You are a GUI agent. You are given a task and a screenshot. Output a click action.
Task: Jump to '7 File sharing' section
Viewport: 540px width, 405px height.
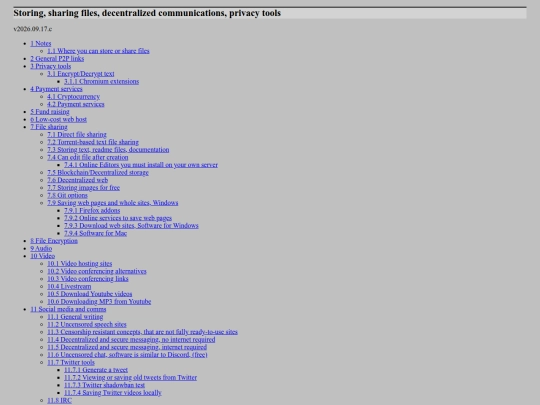tap(49, 127)
